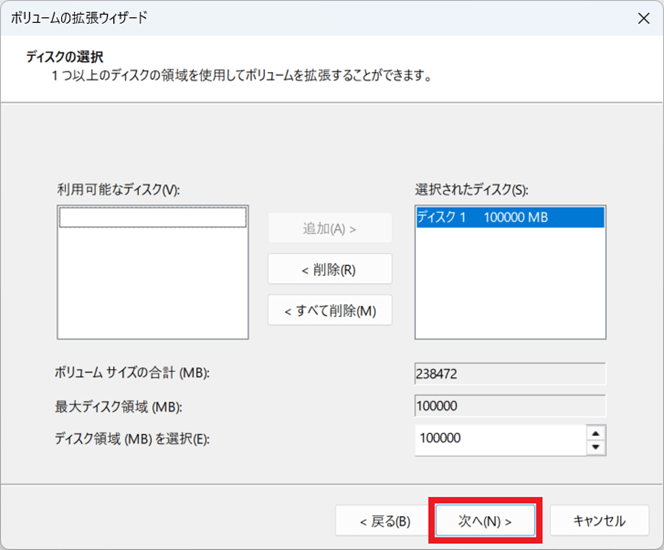
Task: Decrease disk space with the down spinner arrow
Action: click(x=596, y=446)
